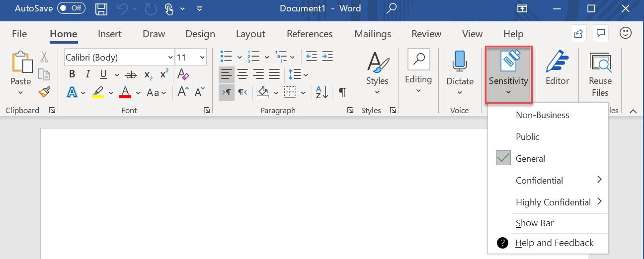Choose Public from the Sensitivity menu
This screenshot has width=644, height=259.
pos(527,137)
